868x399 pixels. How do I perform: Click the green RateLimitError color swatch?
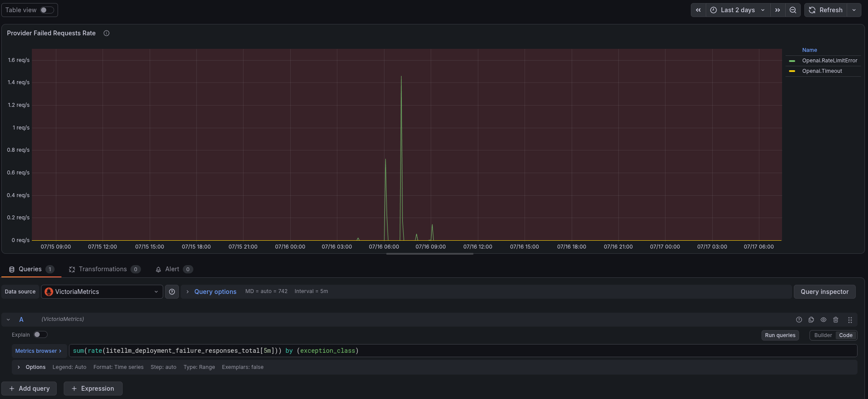(x=792, y=61)
